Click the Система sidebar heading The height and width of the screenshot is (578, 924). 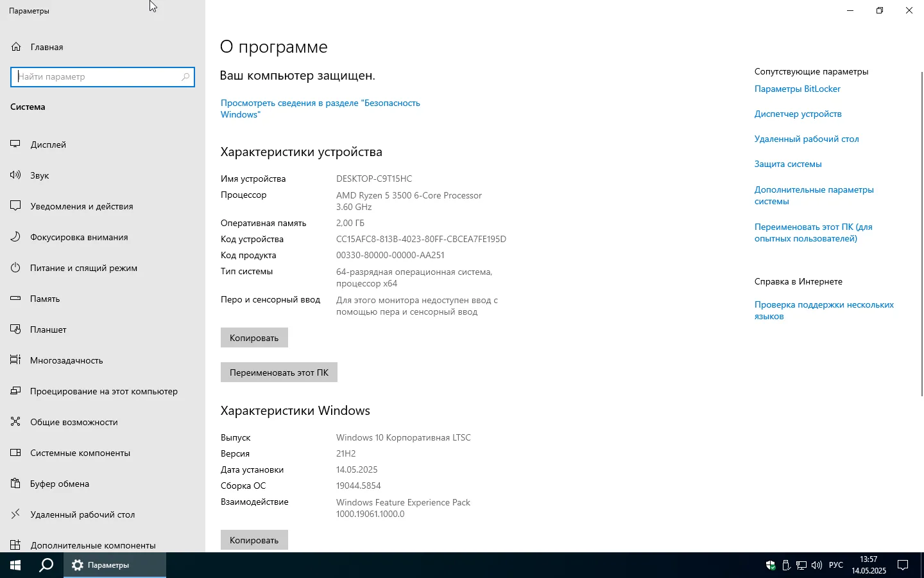[x=28, y=107]
